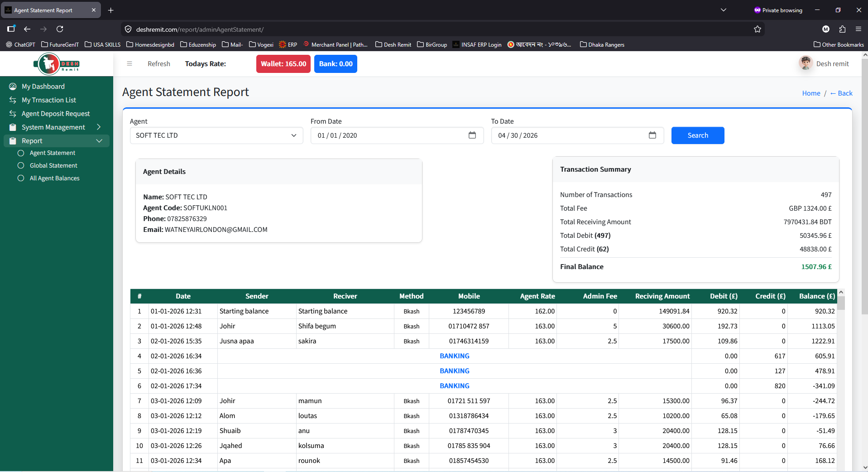Click the first BANKING link in row 4

(x=455, y=356)
